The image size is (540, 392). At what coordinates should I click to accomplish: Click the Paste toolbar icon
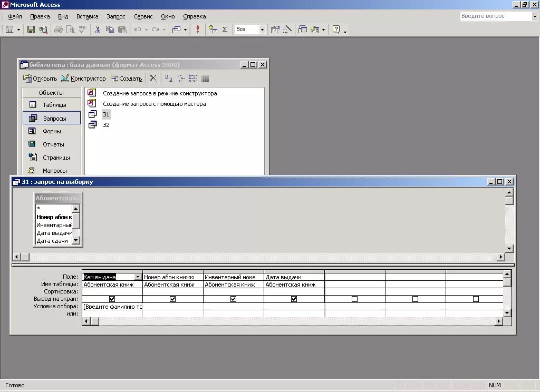(122, 30)
